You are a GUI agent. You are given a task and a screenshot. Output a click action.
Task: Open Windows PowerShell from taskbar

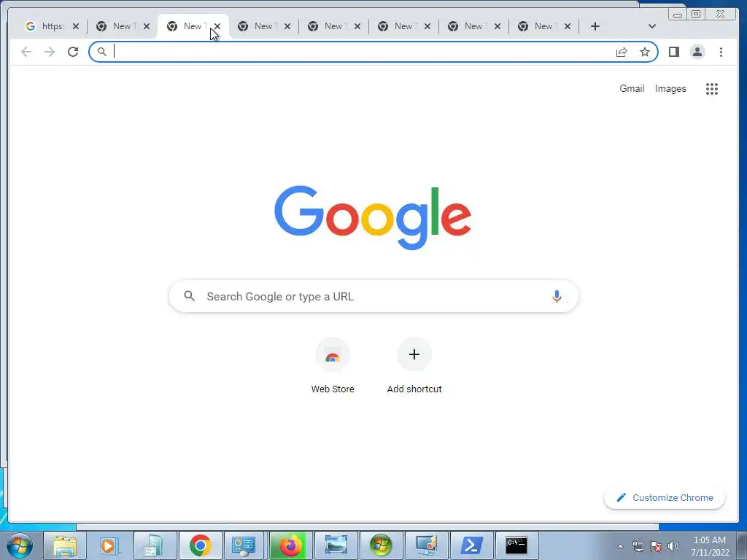pos(471,545)
